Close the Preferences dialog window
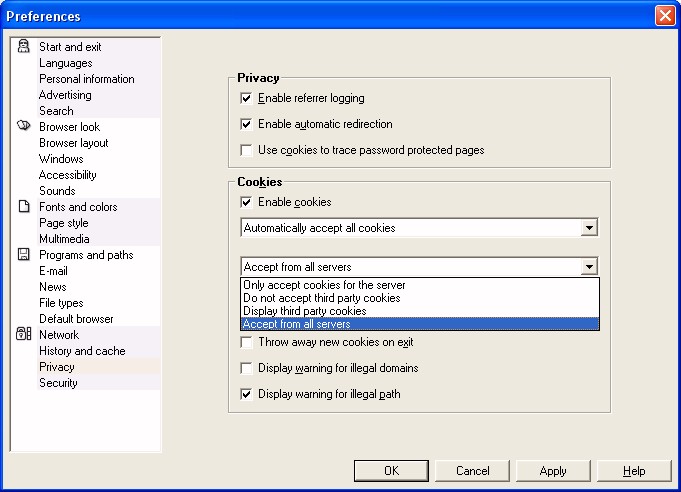The image size is (681, 492). [665, 16]
